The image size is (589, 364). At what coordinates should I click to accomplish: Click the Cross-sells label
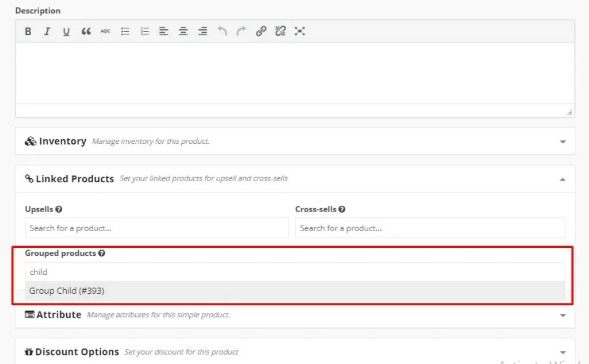316,209
